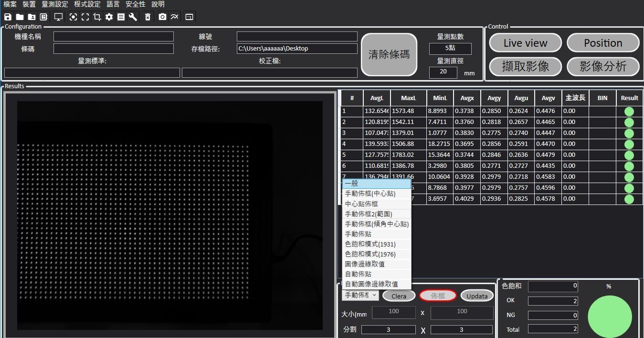Click the Total count field
Image resolution: width=644 pixels, height=338 pixels.
[x=553, y=329]
